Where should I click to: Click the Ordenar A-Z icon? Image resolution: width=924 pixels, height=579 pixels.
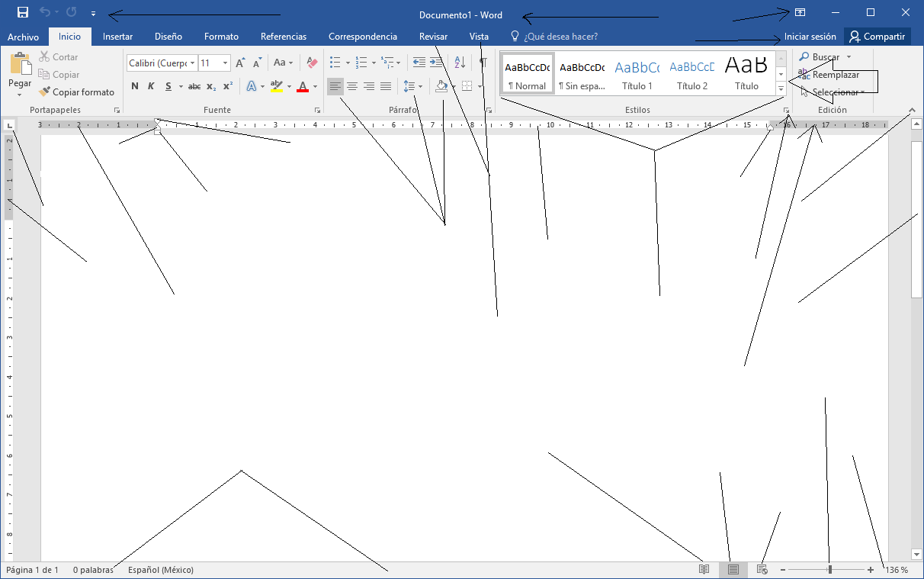(459, 62)
